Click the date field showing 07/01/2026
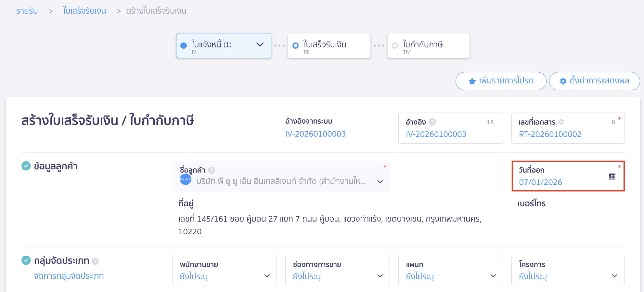 coord(541,182)
